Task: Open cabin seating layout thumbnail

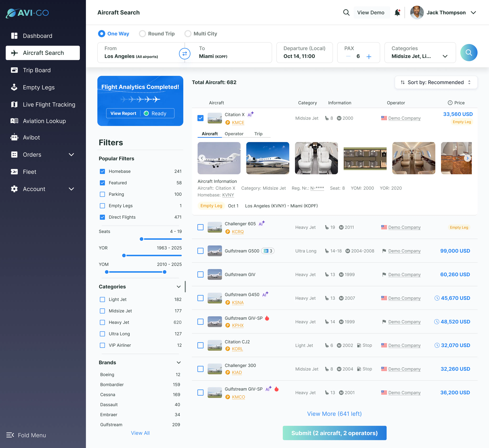Action: coord(365,159)
